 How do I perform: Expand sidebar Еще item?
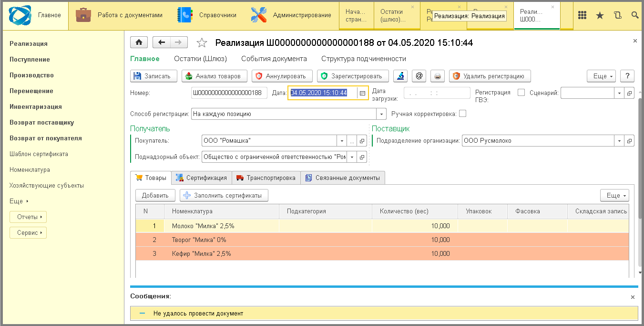[x=19, y=201]
